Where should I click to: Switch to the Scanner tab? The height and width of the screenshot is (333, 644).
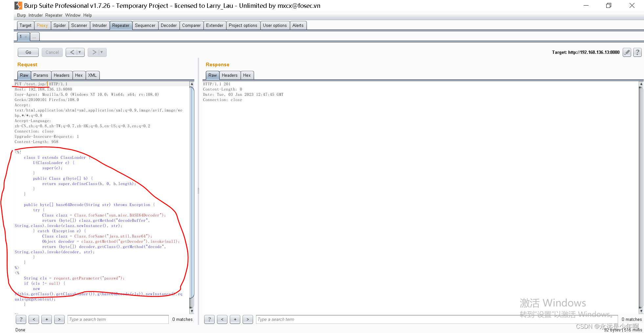pyautogui.click(x=79, y=25)
